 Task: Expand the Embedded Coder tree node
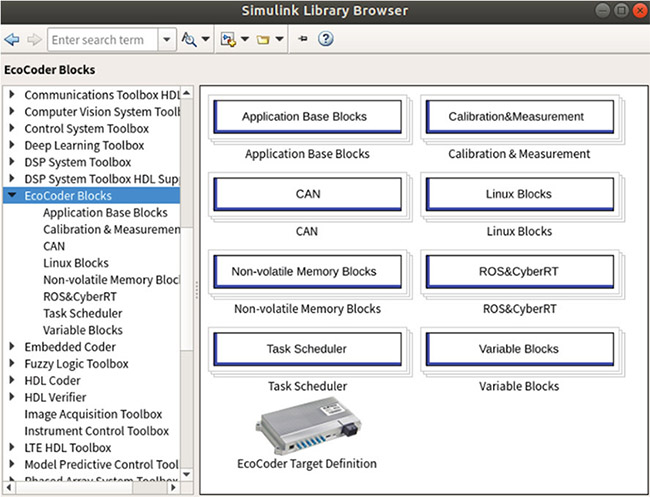tap(12, 347)
